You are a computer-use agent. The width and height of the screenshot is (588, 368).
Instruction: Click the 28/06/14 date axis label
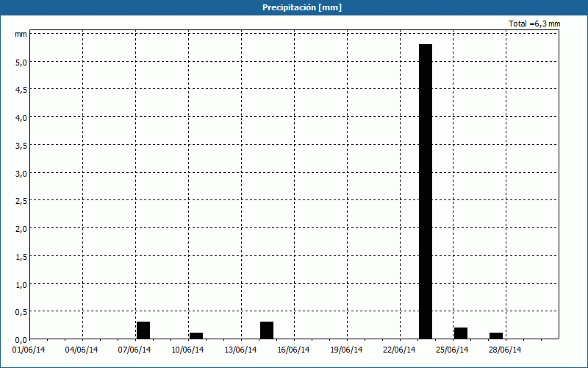click(505, 350)
